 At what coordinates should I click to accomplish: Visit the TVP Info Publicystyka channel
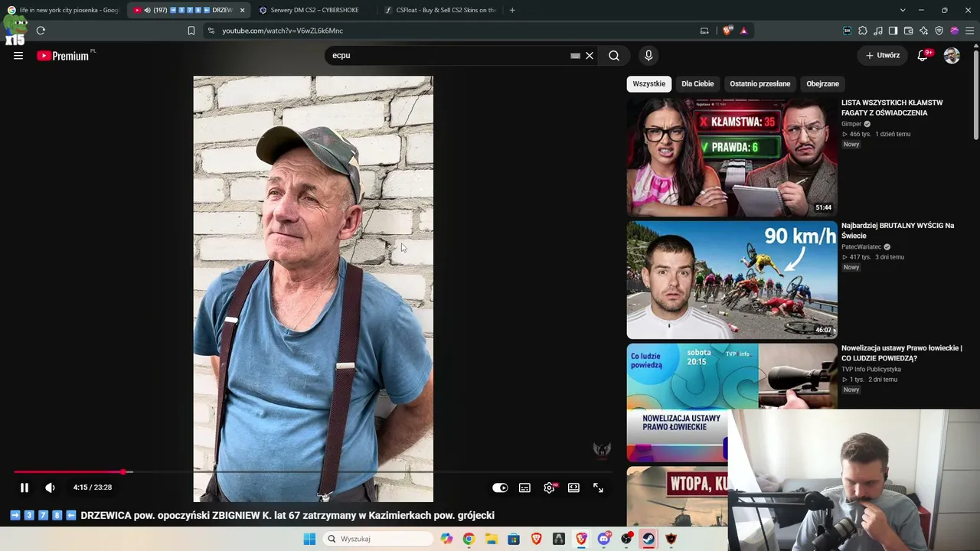click(871, 370)
